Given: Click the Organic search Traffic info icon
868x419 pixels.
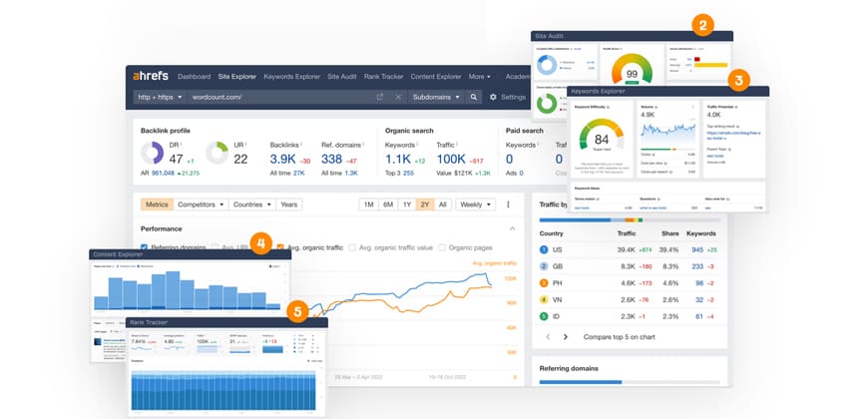Looking at the screenshot, I should click(x=457, y=145).
